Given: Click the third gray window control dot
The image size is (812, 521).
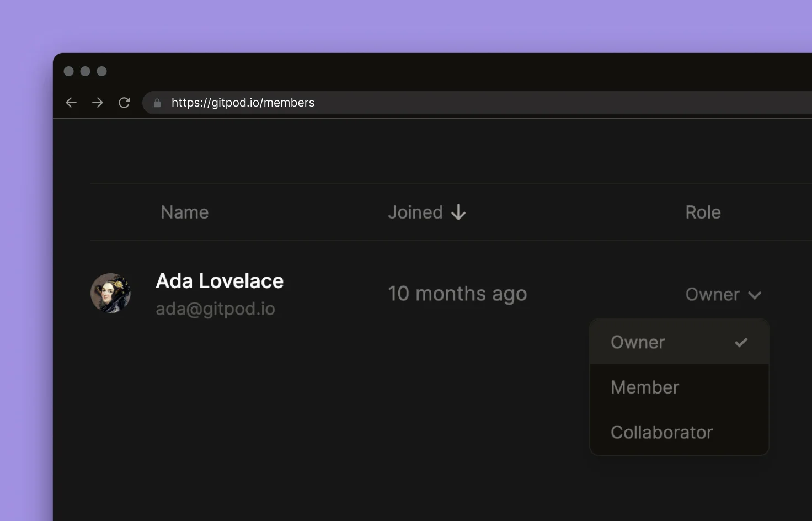Looking at the screenshot, I should (x=102, y=71).
